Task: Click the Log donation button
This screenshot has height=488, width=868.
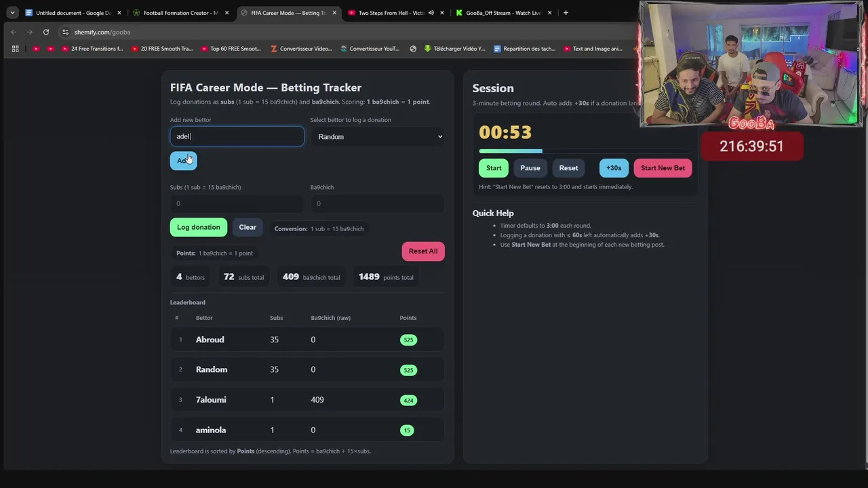Action: click(199, 227)
